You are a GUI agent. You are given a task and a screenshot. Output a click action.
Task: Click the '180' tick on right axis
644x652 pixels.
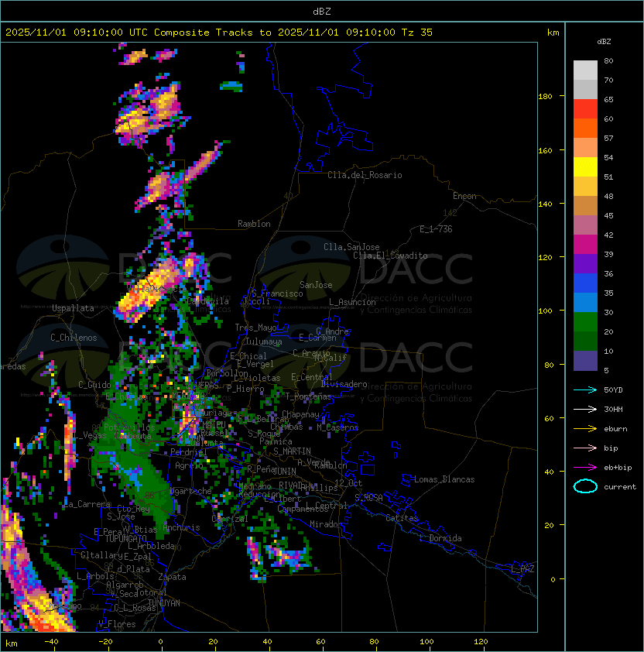545,97
